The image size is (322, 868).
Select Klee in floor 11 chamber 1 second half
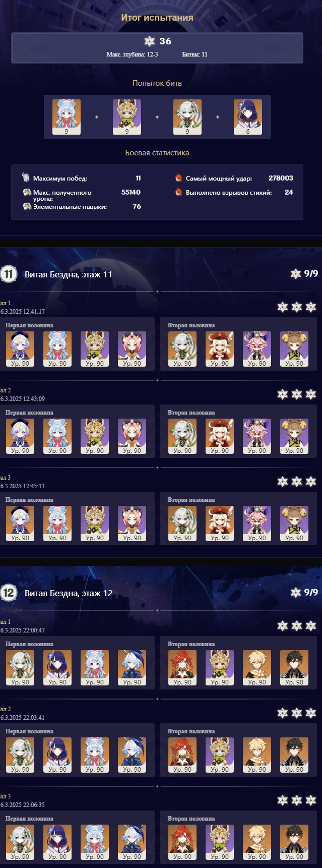coord(220,349)
